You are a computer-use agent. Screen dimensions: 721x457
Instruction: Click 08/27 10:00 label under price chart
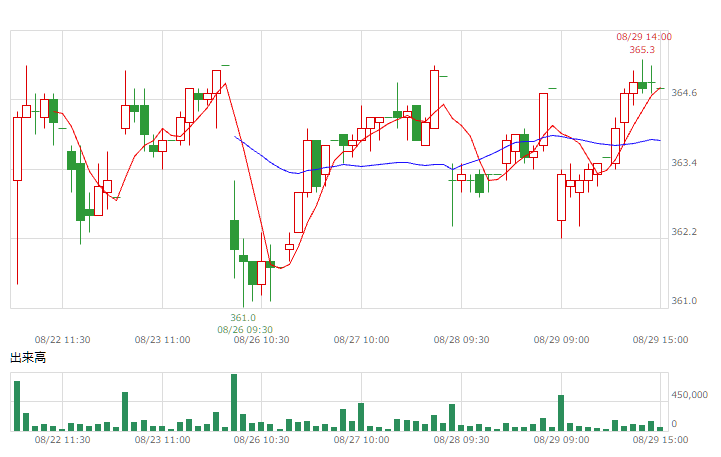point(361,340)
